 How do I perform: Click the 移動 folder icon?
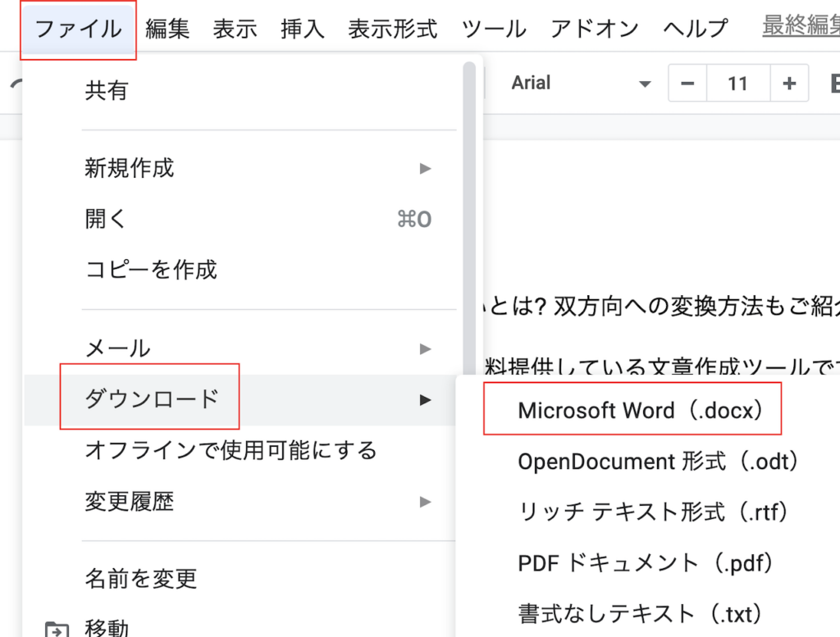coord(57,630)
